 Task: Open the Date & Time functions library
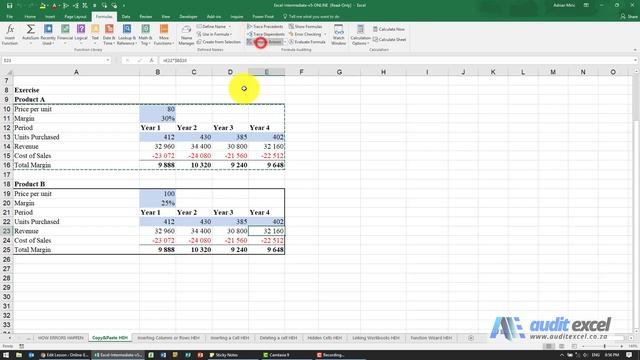(109, 35)
